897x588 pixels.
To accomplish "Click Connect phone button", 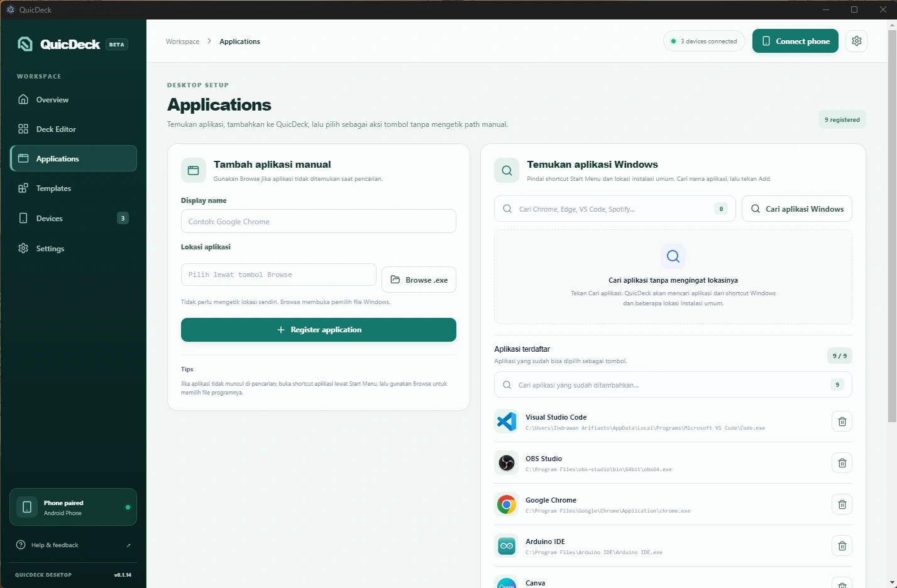I will tap(795, 41).
